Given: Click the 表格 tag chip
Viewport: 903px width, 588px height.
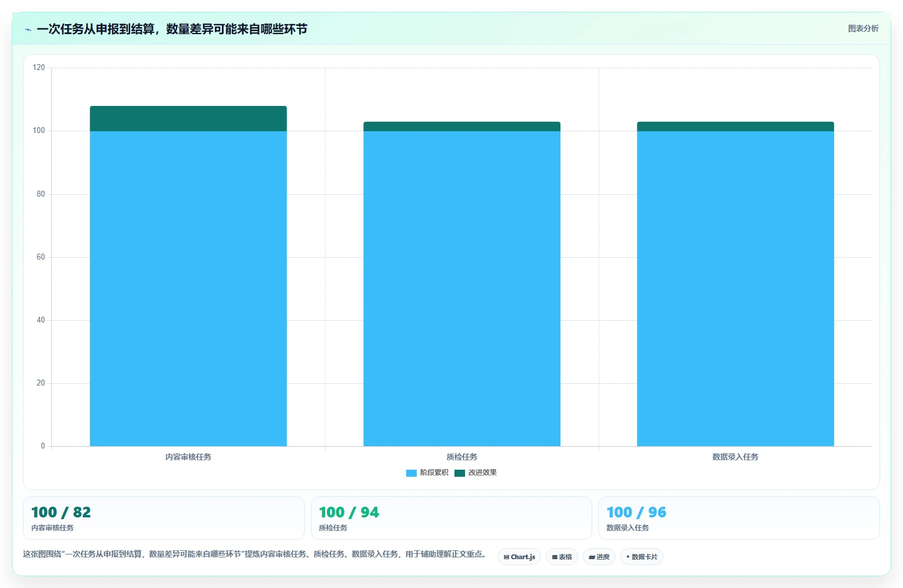Looking at the screenshot, I should point(562,557).
